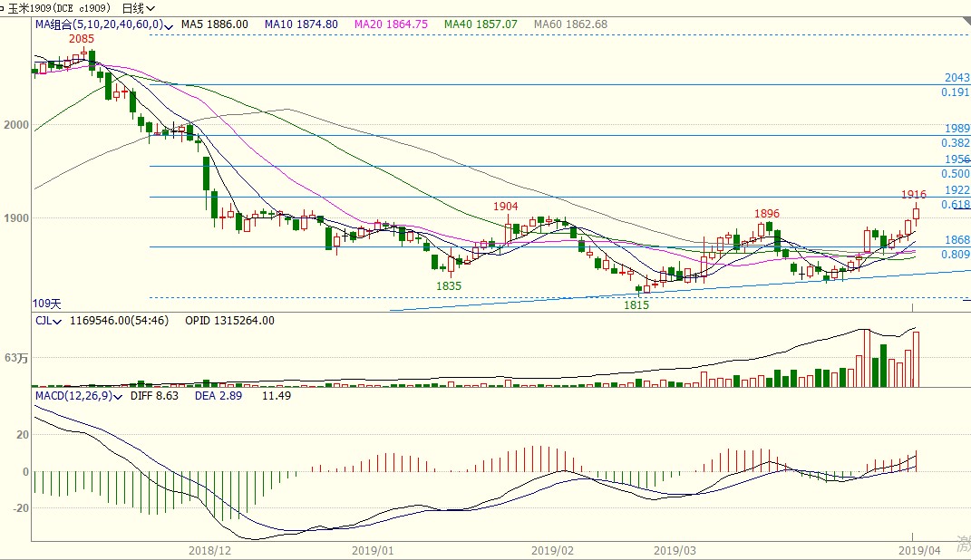Click the 1815 low price marker
971x560 pixels.
coord(636,305)
